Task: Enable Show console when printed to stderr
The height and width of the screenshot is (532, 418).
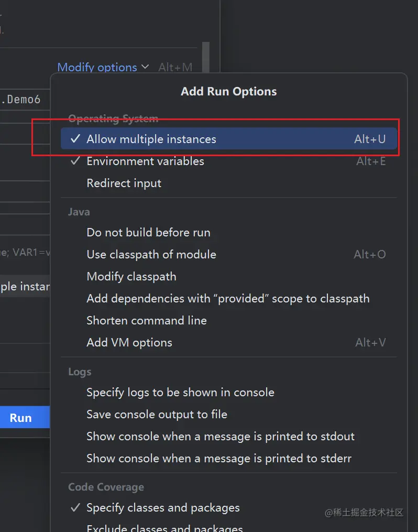Action: (219, 459)
